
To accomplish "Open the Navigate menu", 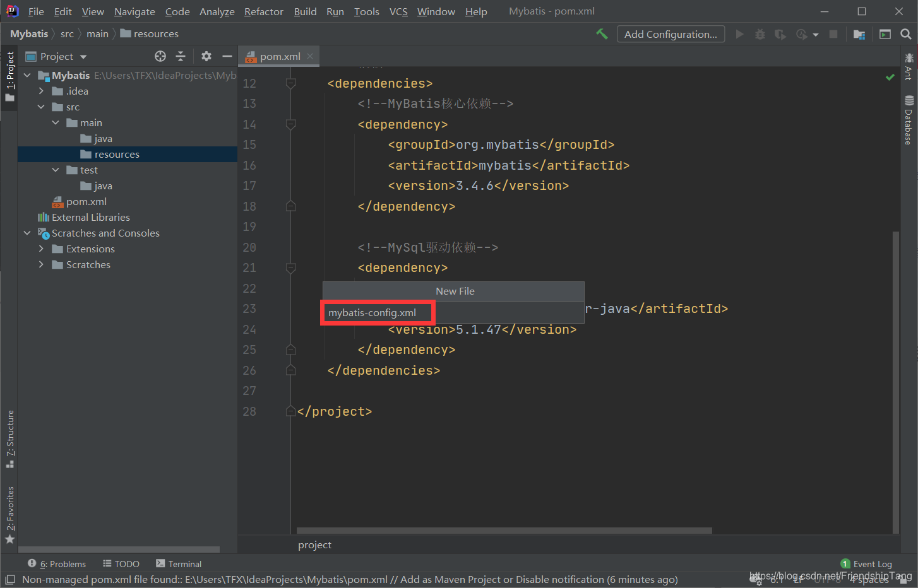I will [134, 11].
